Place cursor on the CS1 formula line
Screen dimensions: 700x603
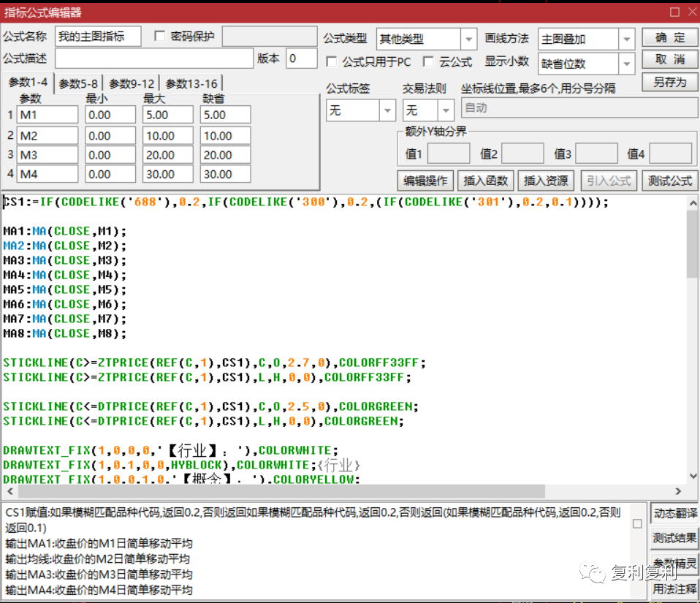pyautogui.click(x=306, y=202)
